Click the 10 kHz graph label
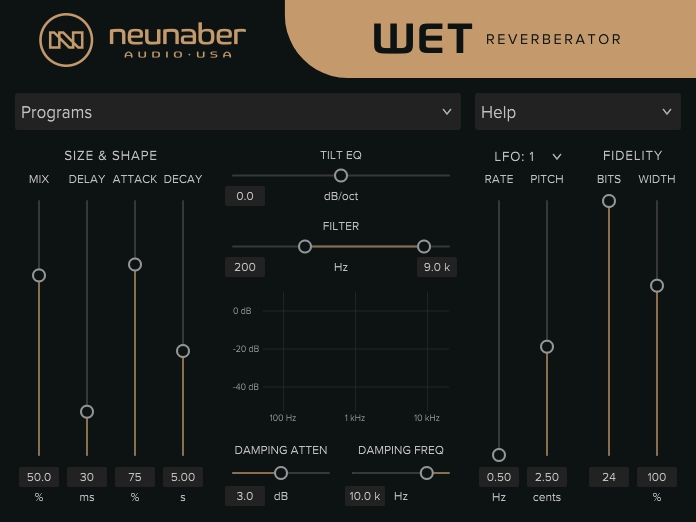This screenshot has height=522, width=696. pyautogui.click(x=427, y=418)
